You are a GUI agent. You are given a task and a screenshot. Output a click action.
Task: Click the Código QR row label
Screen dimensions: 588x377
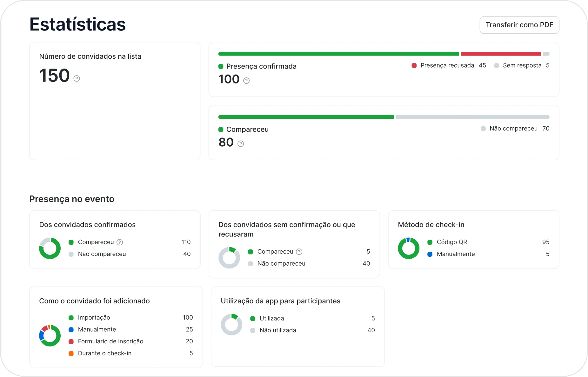click(x=452, y=242)
